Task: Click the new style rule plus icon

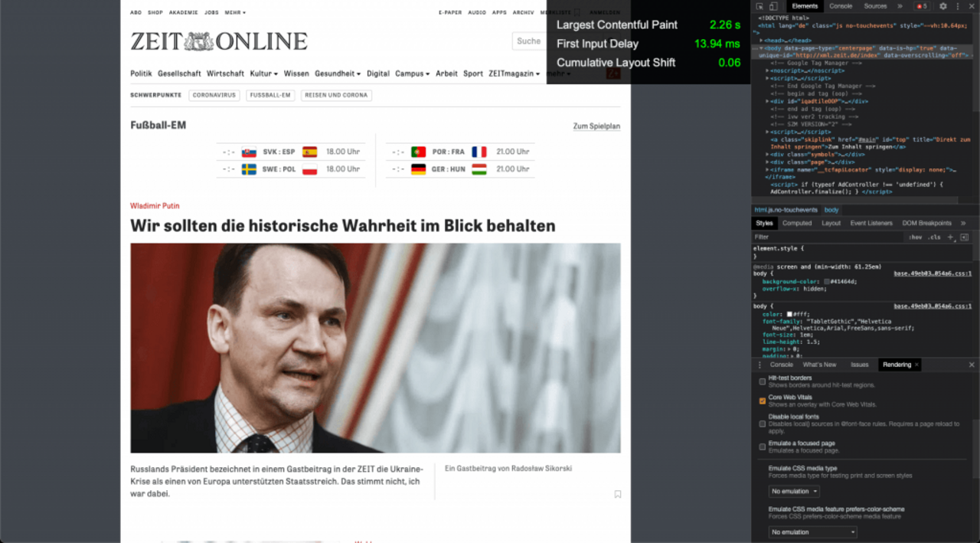Action: (950, 237)
